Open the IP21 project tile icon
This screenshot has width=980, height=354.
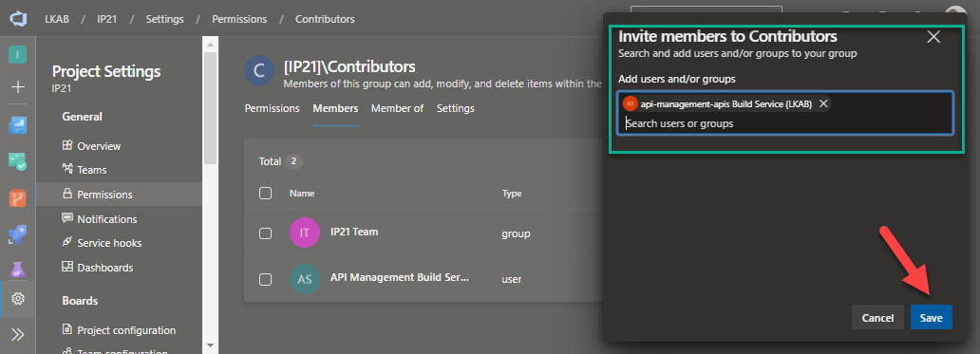pyautogui.click(x=17, y=55)
